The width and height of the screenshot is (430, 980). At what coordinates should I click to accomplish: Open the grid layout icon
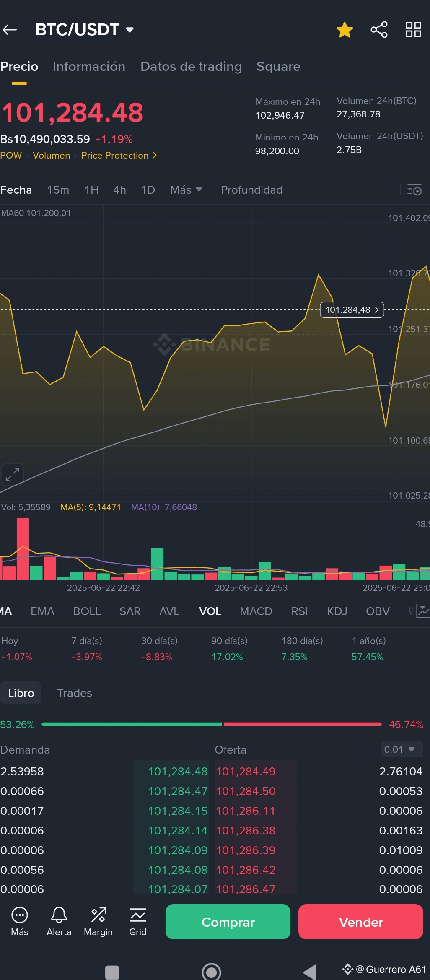pyautogui.click(x=413, y=30)
